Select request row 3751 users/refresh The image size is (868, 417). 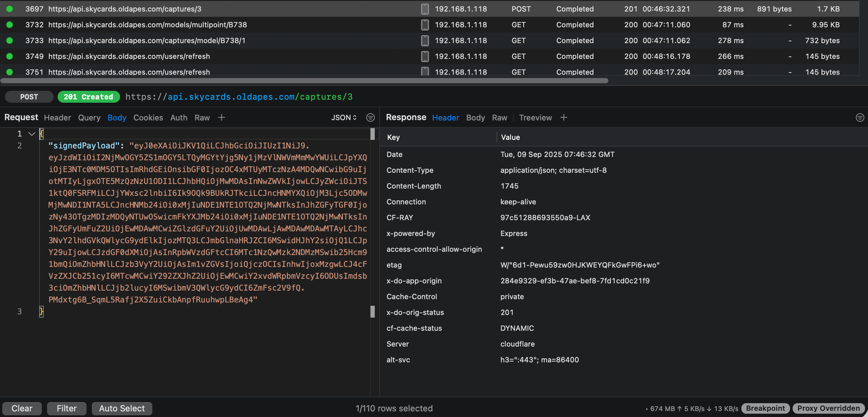click(430, 71)
